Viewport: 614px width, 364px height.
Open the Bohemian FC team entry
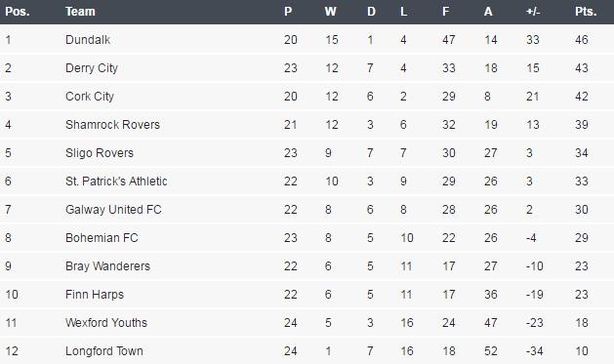102,238
